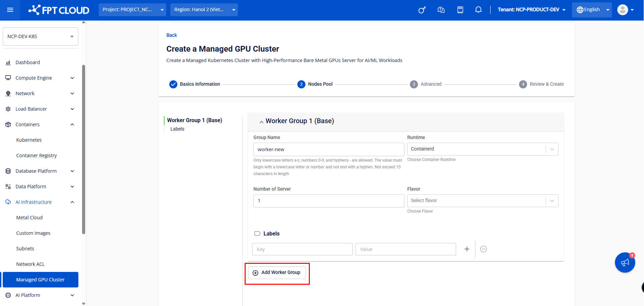Image resolution: width=644 pixels, height=306 pixels.
Task: Open the hamburger navigation menu
Action: [10, 10]
